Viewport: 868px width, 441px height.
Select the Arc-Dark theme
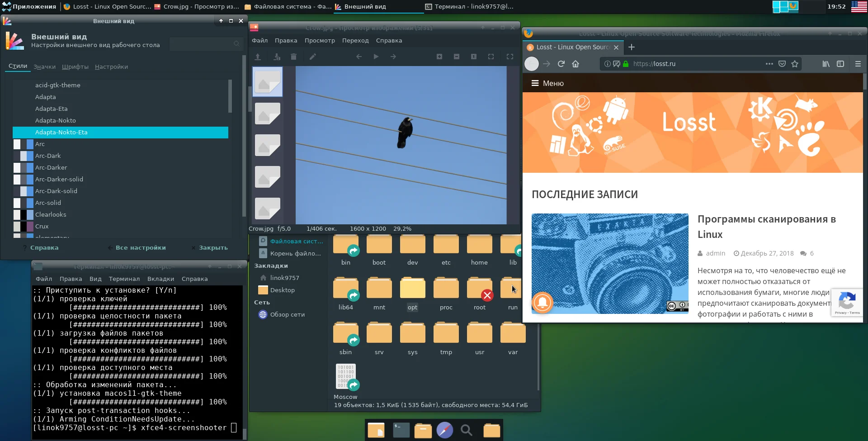coord(48,156)
